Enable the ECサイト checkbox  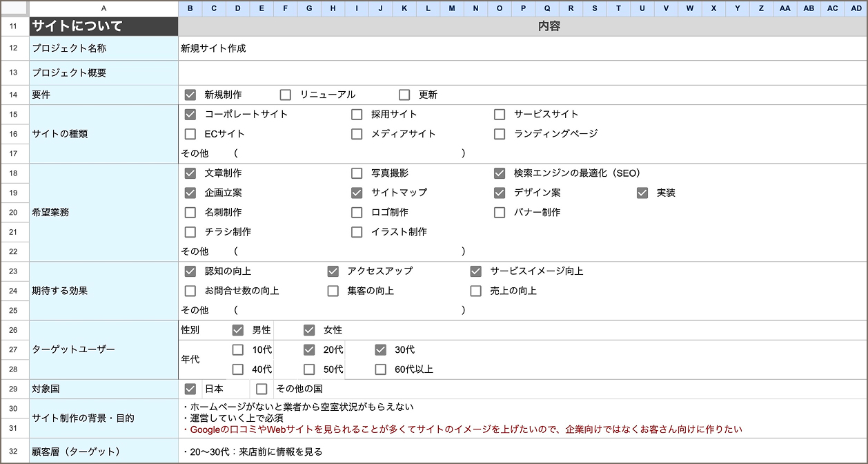(x=190, y=134)
